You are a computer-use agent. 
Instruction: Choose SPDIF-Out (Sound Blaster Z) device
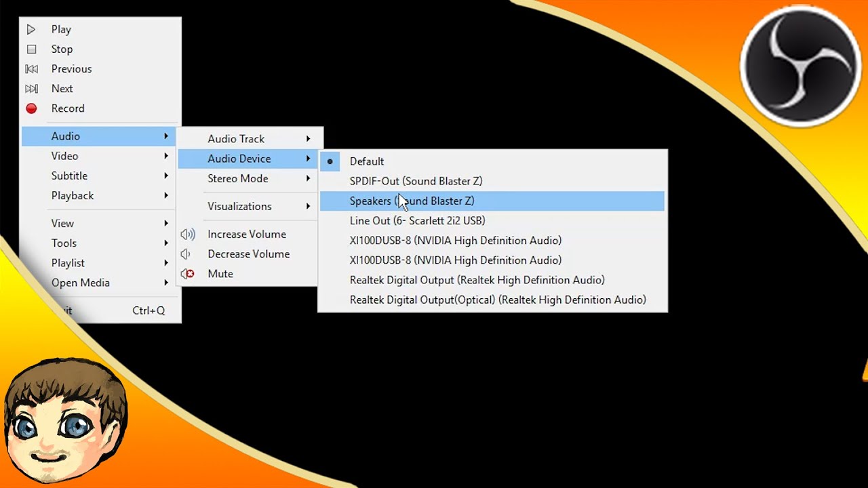[492, 181]
